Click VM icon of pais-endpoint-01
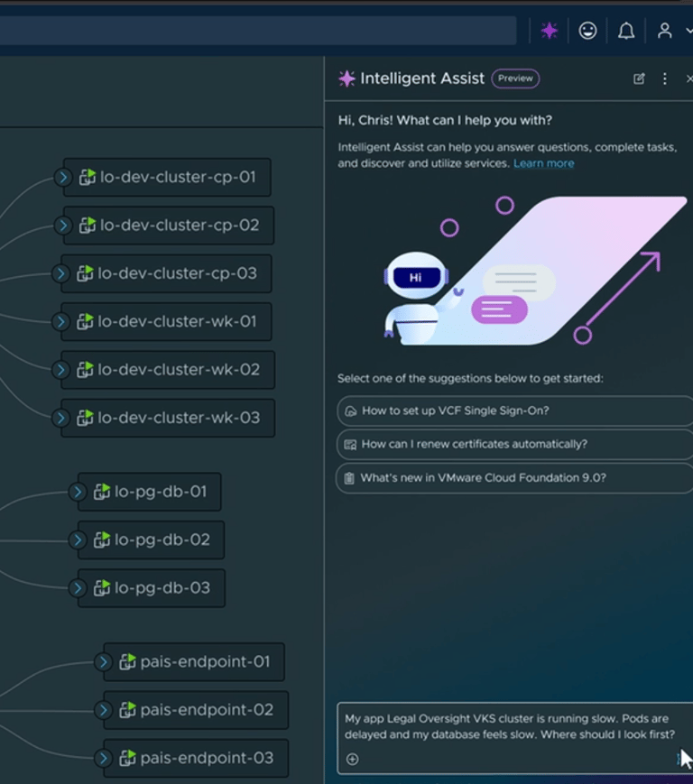 click(x=127, y=661)
